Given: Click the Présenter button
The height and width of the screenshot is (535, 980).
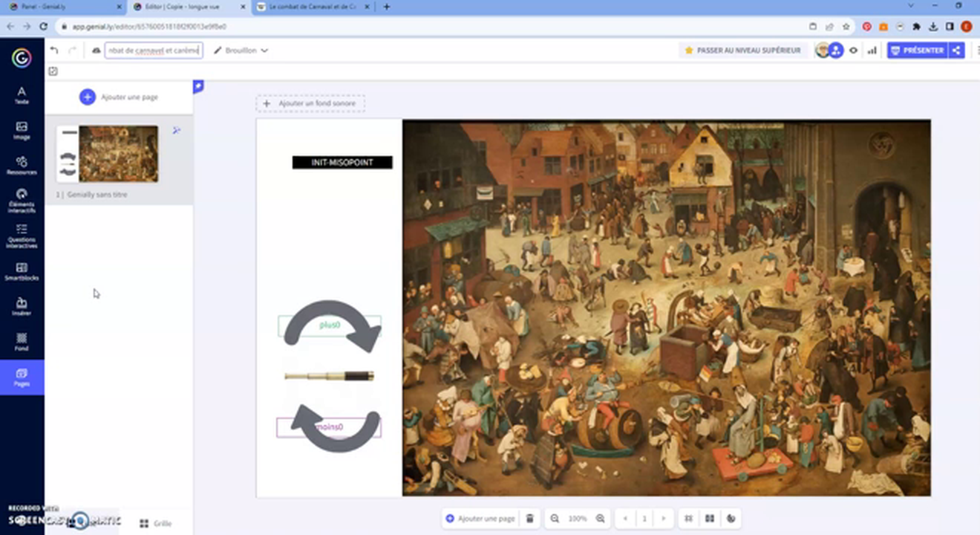Looking at the screenshot, I should [918, 51].
